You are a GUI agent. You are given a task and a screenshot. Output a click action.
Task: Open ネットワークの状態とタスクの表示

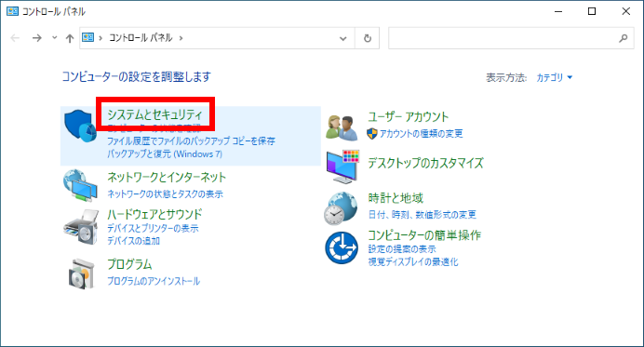(165, 194)
